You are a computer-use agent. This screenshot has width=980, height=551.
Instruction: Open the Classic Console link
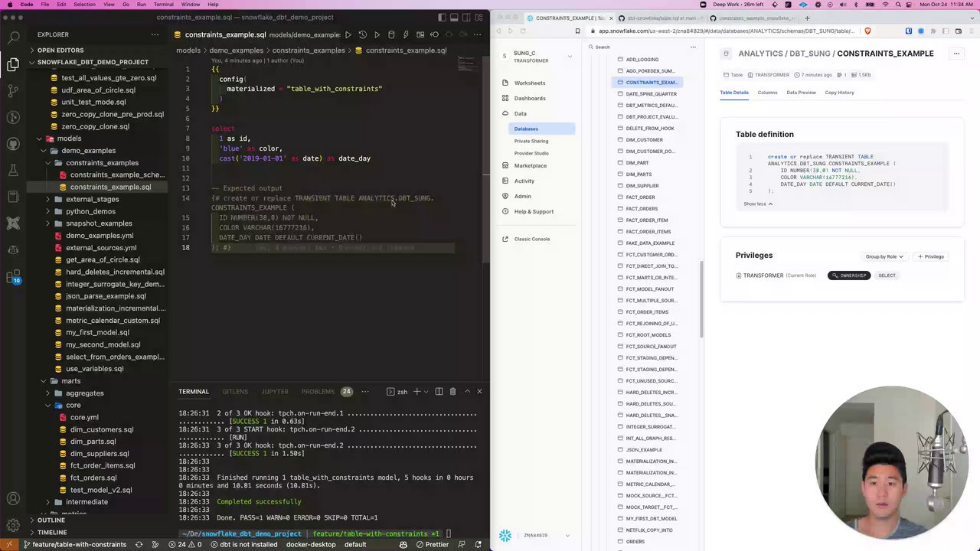[x=532, y=239]
